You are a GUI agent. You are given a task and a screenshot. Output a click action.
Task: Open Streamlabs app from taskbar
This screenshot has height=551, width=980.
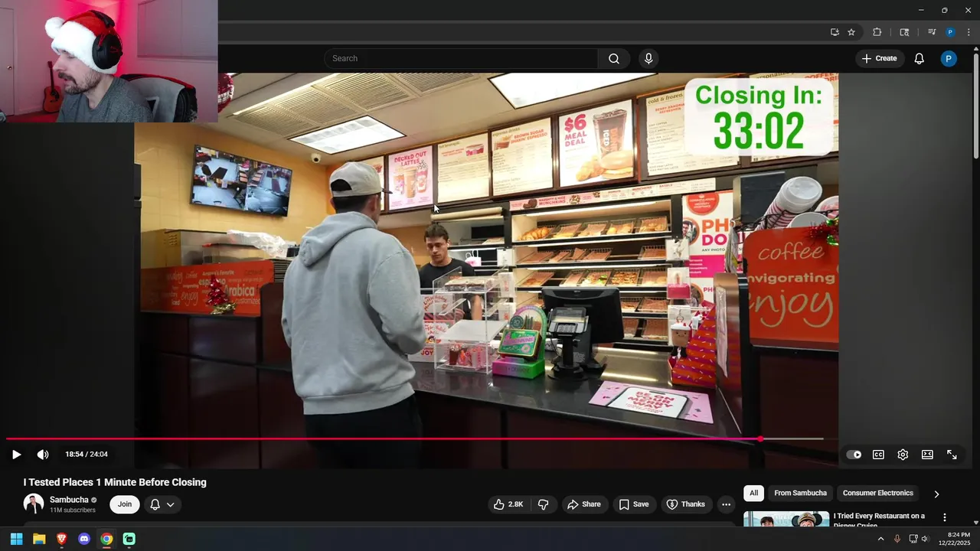click(x=129, y=540)
